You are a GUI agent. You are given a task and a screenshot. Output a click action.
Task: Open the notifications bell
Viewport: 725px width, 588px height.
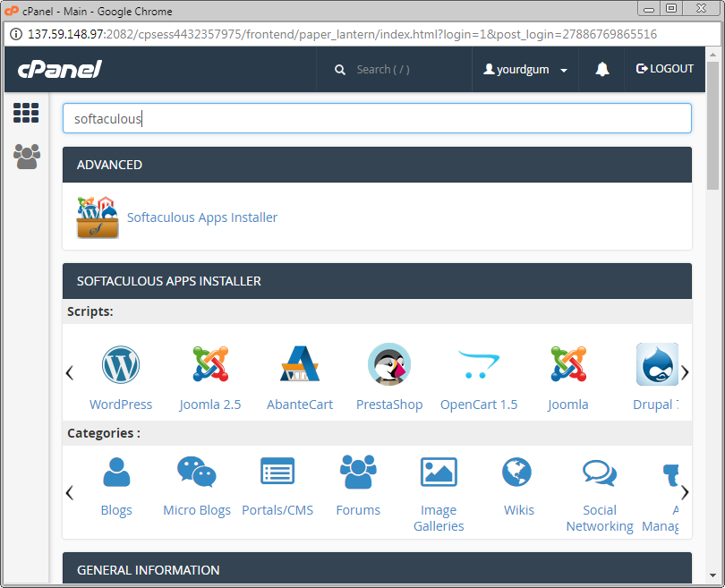[602, 69]
